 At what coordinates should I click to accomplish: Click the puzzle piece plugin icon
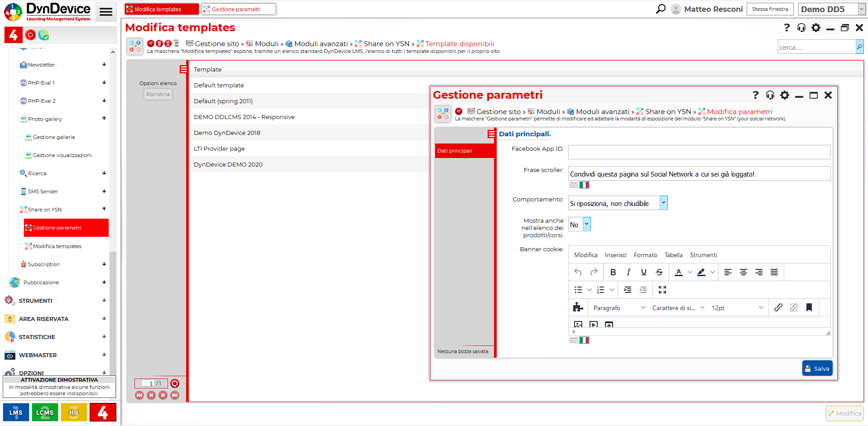(578, 308)
